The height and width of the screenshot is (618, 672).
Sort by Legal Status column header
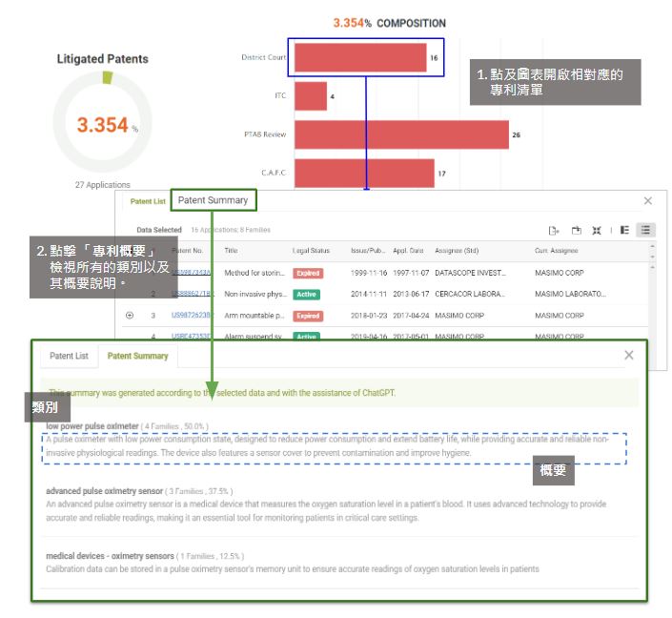(x=311, y=251)
